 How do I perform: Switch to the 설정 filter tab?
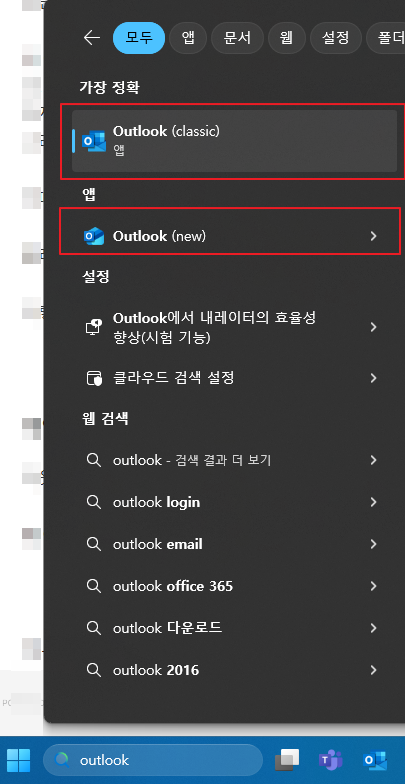pyautogui.click(x=336, y=38)
